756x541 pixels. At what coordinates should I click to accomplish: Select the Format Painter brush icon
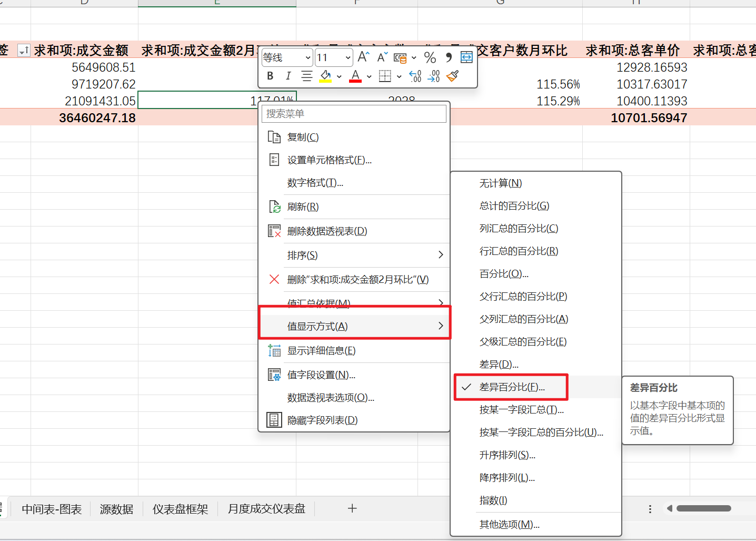point(452,76)
